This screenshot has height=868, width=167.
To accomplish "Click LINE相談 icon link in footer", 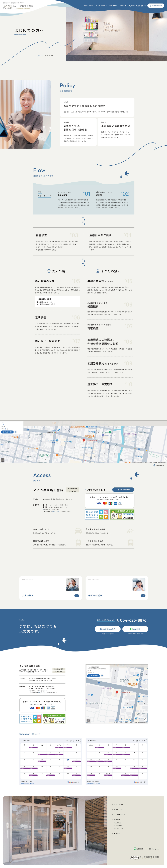I will (139, 849).
